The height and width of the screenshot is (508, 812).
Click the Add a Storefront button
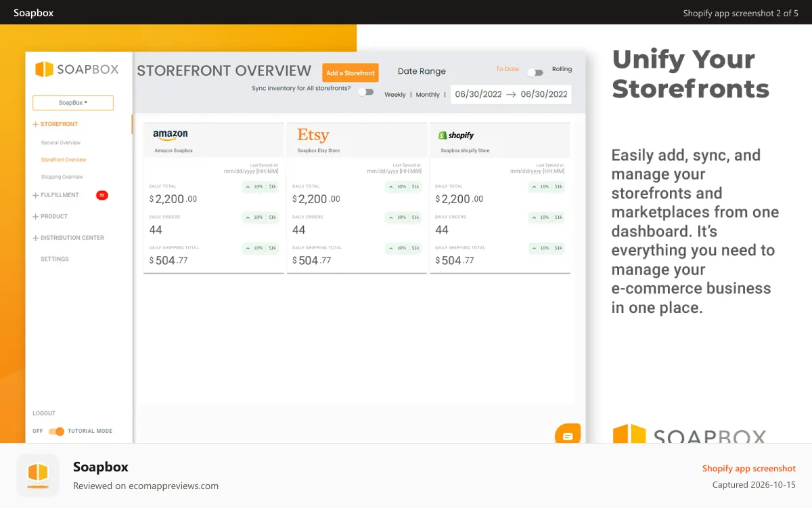(351, 73)
